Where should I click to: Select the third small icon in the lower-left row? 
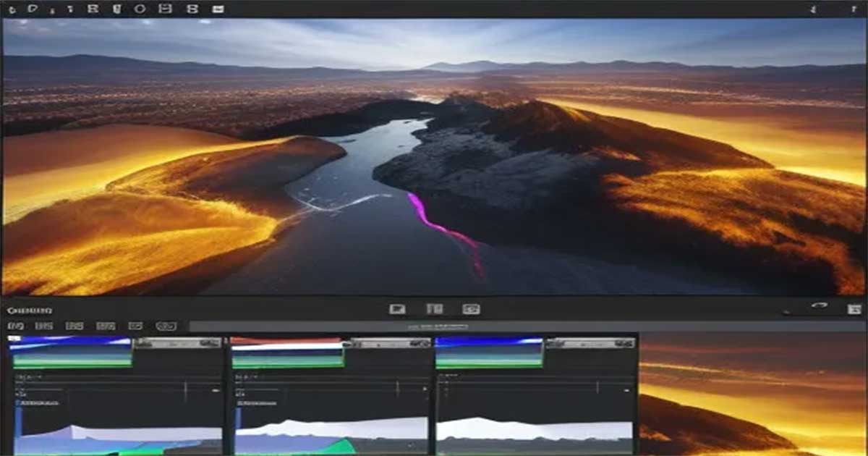(75, 326)
